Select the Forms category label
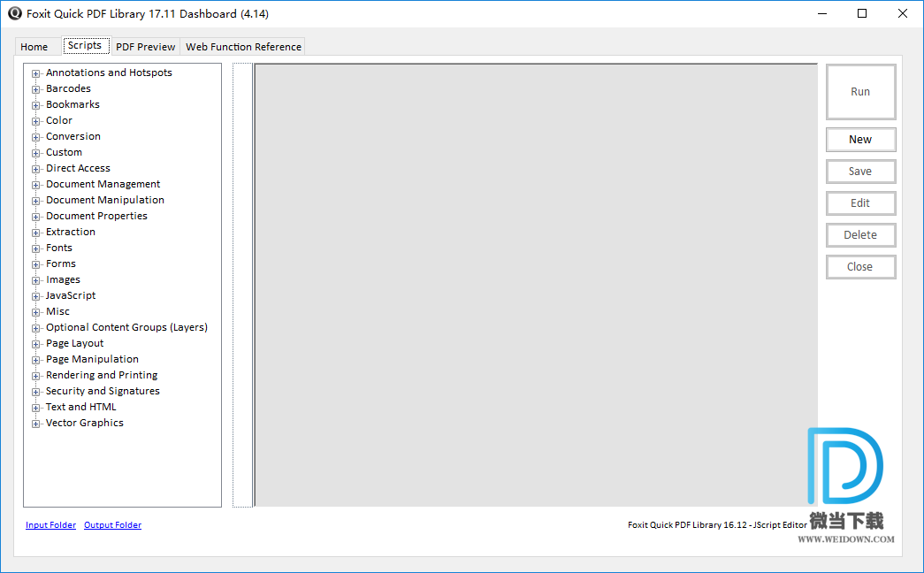The width and height of the screenshot is (924, 573). point(61,264)
